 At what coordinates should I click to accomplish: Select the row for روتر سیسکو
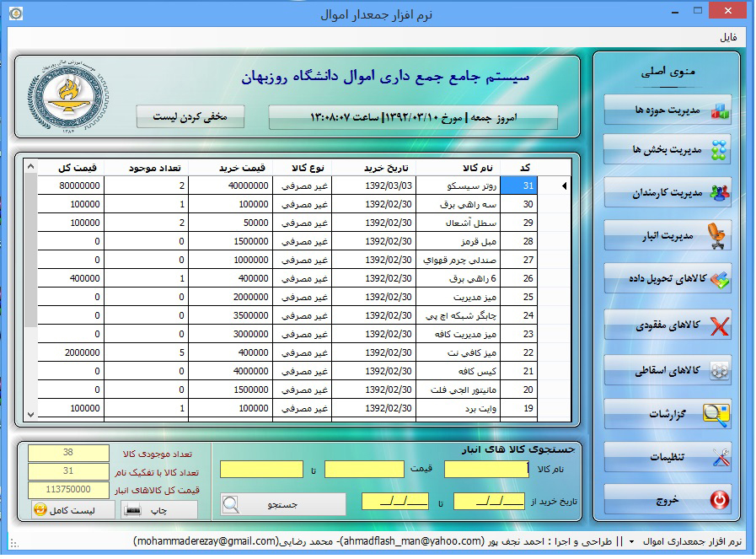[x=470, y=185]
